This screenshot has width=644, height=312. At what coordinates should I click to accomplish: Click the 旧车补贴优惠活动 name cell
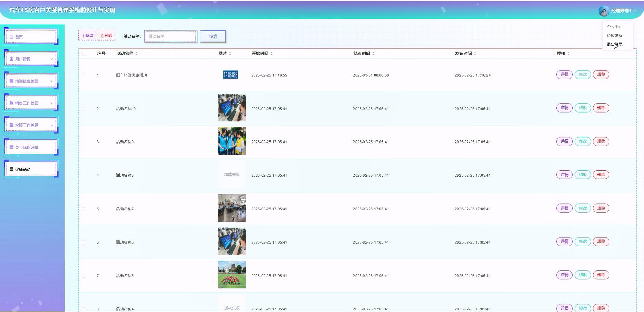(132, 75)
